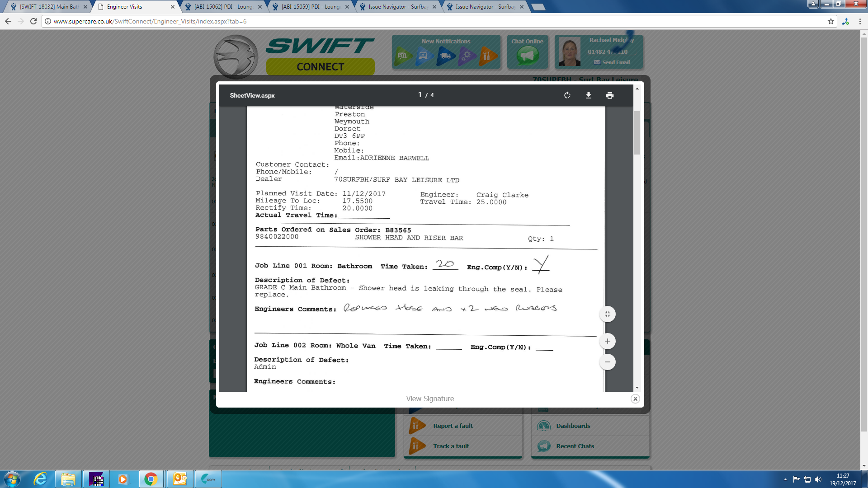
Task: Switch to SWIFT-18032 Main Bath tab
Action: [47, 7]
